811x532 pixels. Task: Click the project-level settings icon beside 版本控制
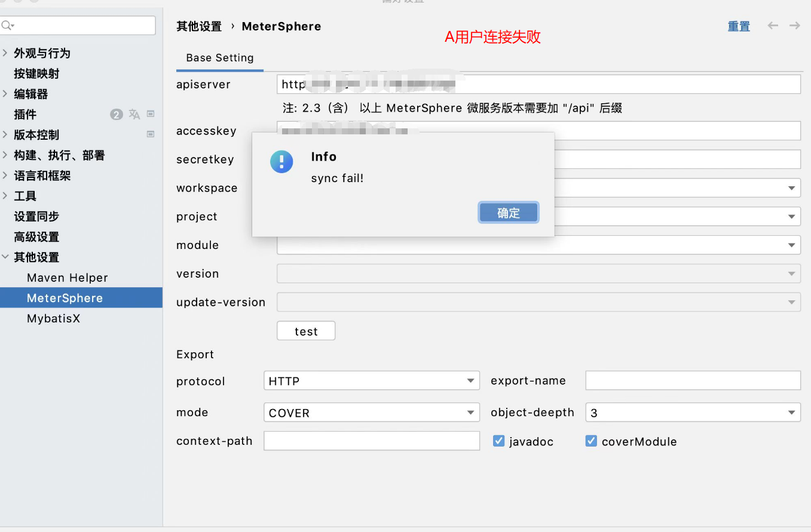pos(151,134)
